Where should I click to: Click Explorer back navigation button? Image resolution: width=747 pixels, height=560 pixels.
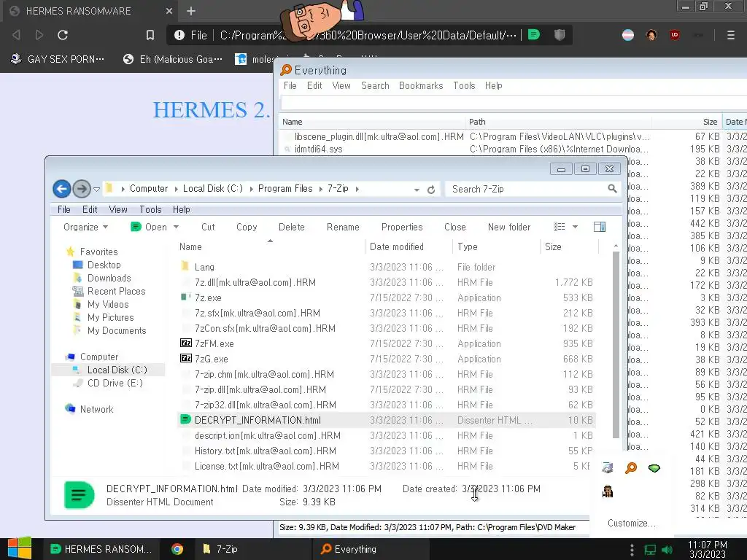point(61,189)
